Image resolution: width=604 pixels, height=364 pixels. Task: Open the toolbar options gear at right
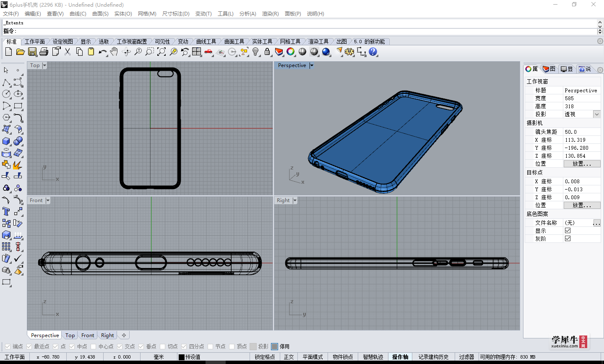(600, 41)
